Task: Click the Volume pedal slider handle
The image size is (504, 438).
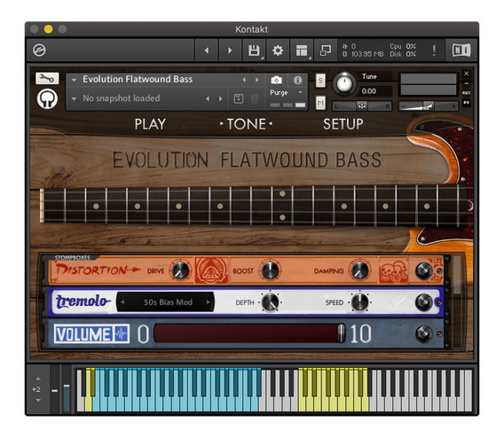Action: click(341, 333)
